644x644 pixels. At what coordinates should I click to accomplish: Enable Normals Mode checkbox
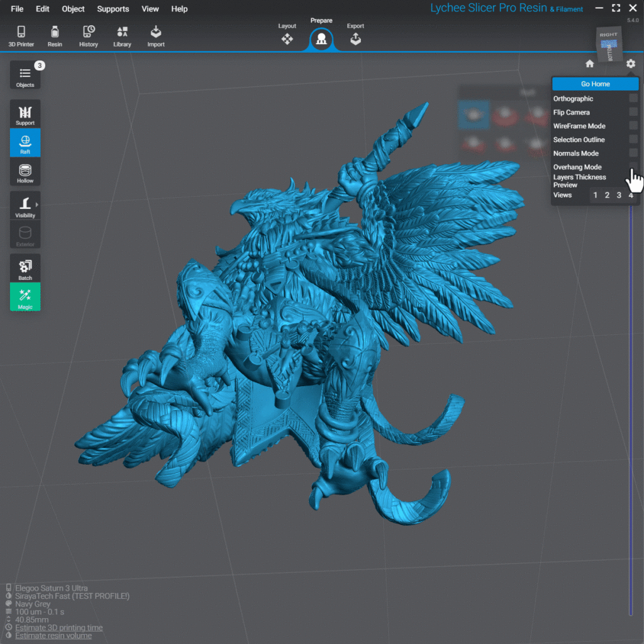(x=633, y=153)
